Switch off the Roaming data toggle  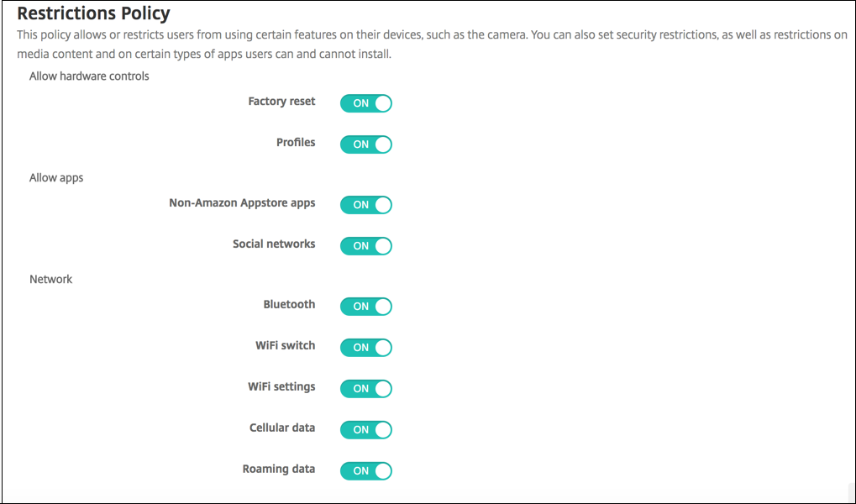coord(365,471)
